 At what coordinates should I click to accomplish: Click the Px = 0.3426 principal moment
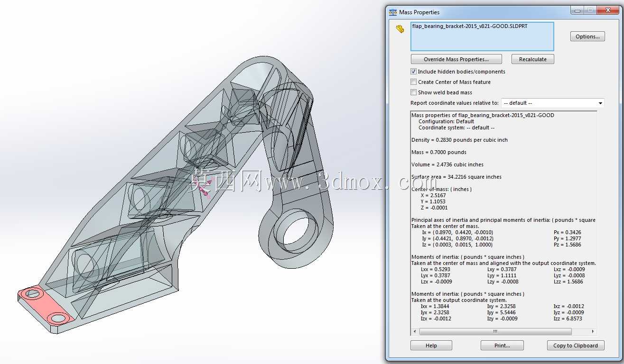[568, 232]
